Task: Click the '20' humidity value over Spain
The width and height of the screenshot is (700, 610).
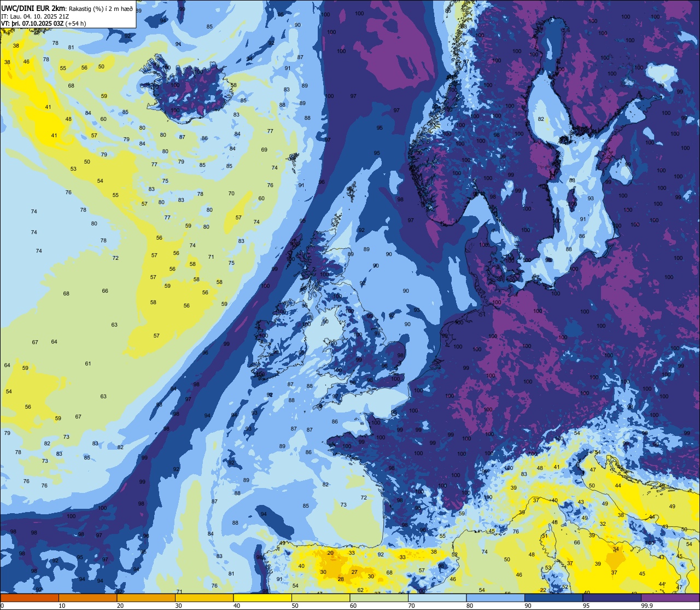Action: (330, 553)
